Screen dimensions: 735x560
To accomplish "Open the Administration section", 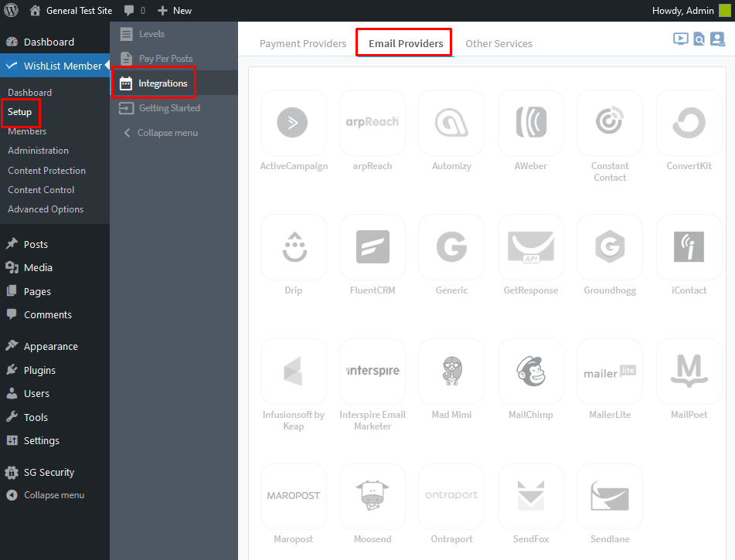I will (x=38, y=151).
